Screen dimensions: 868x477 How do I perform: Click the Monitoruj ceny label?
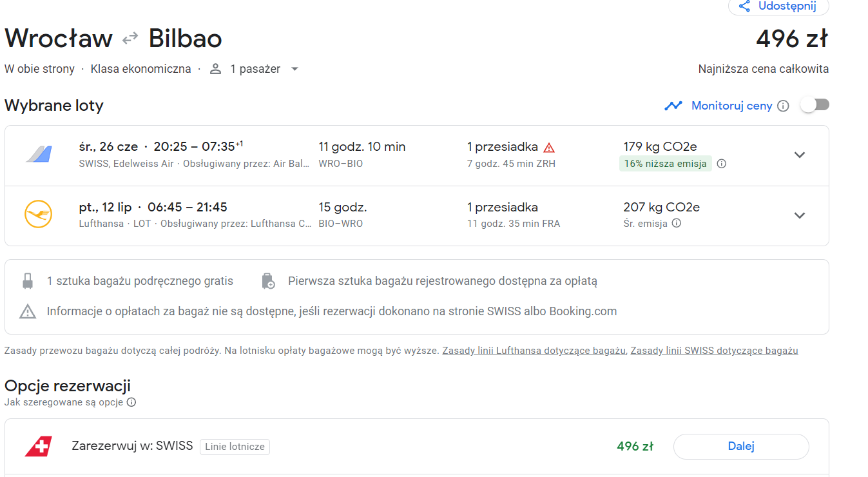pyautogui.click(x=731, y=106)
